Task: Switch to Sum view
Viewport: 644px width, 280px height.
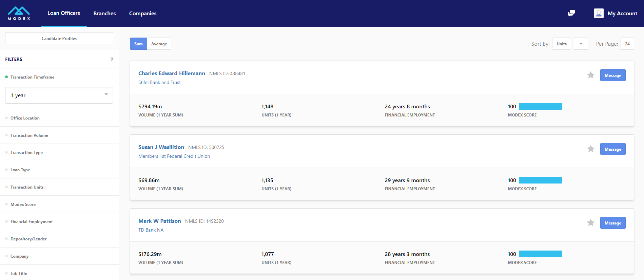Action: pyautogui.click(x=138, y=44)
